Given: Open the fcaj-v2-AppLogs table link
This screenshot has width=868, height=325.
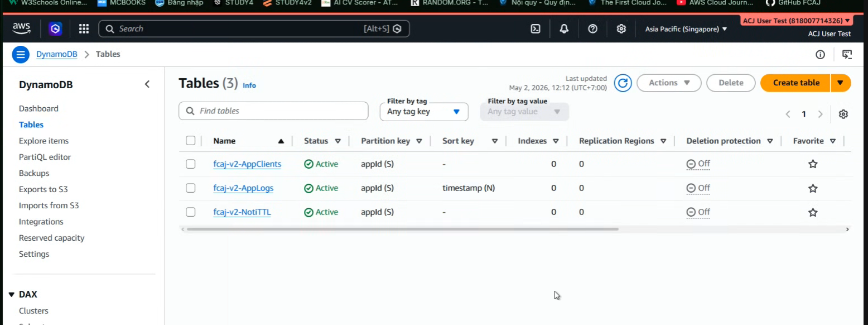Looking at the screenshot, I should click(243, 188).
